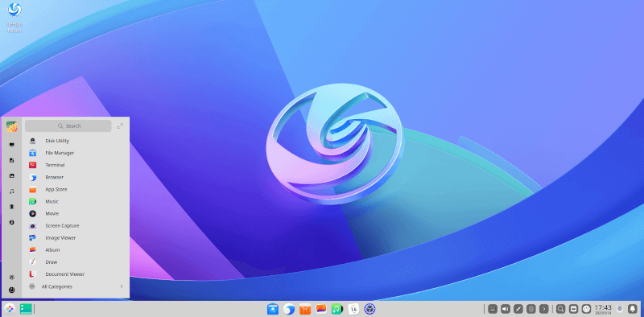Image resolution: width=644 pixels, height=317 pixels.
Task: Open the Documents shortcut in launcher sidebar
Action: (x=11, y=161)
